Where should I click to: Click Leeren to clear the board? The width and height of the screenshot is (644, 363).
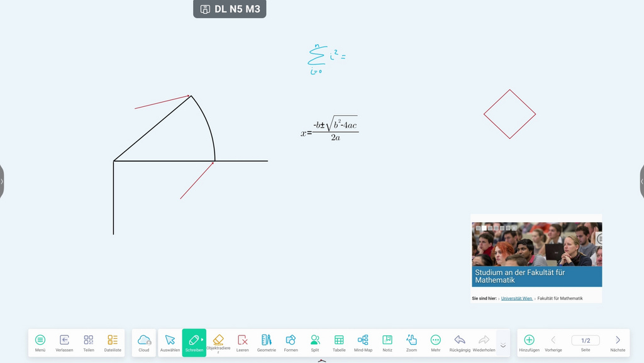pyautogui.click(x=242, y=343)
